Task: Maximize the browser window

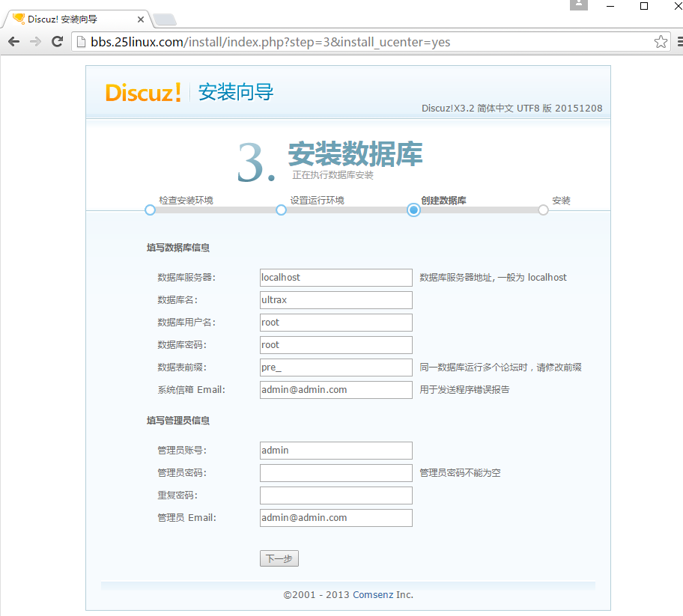Action: [644, 6]
